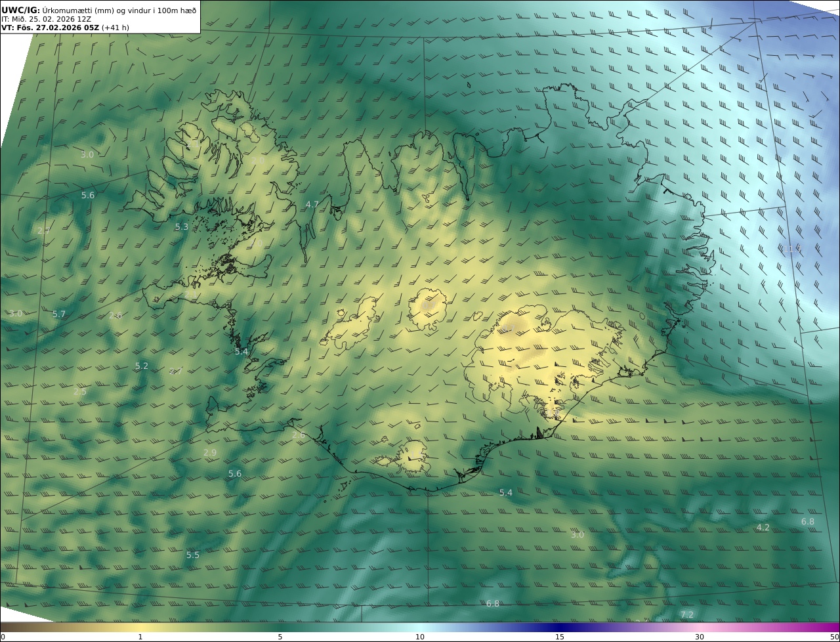The image size is (840, 642).
Task: Click the dark navy colour at the 15 tick
Action: [560, 628]
